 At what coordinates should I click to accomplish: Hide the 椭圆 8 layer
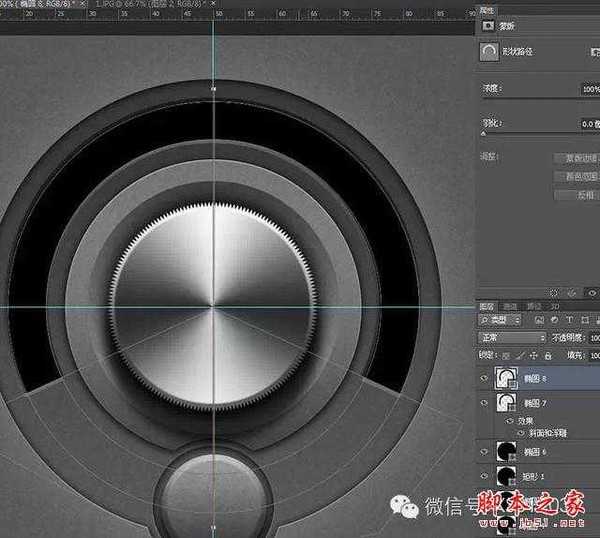(485, 379)
